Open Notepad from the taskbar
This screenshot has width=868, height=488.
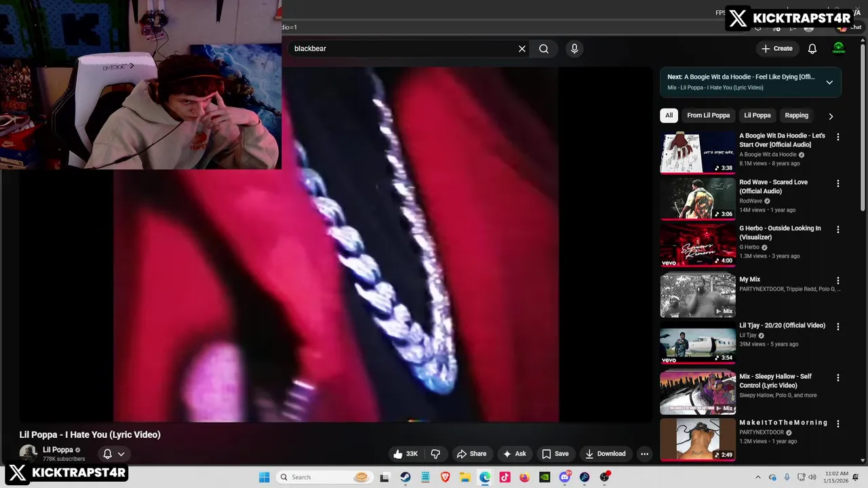[425, 477]
